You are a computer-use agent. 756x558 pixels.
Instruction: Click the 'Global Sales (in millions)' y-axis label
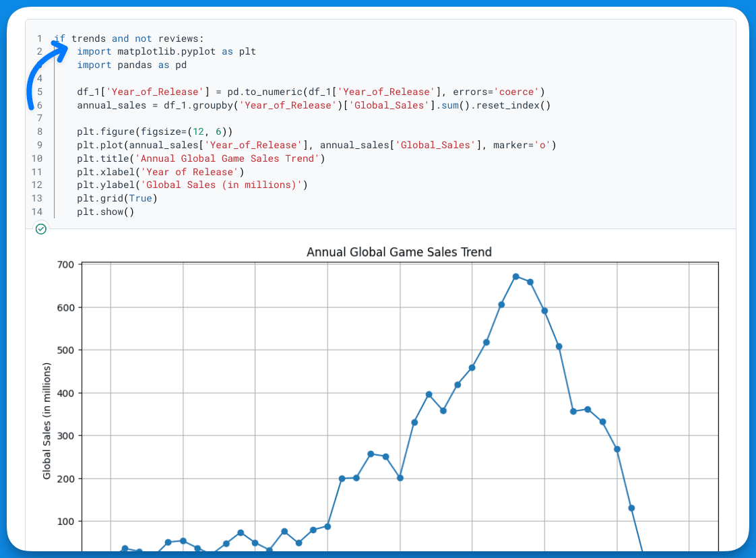(47, 421)
